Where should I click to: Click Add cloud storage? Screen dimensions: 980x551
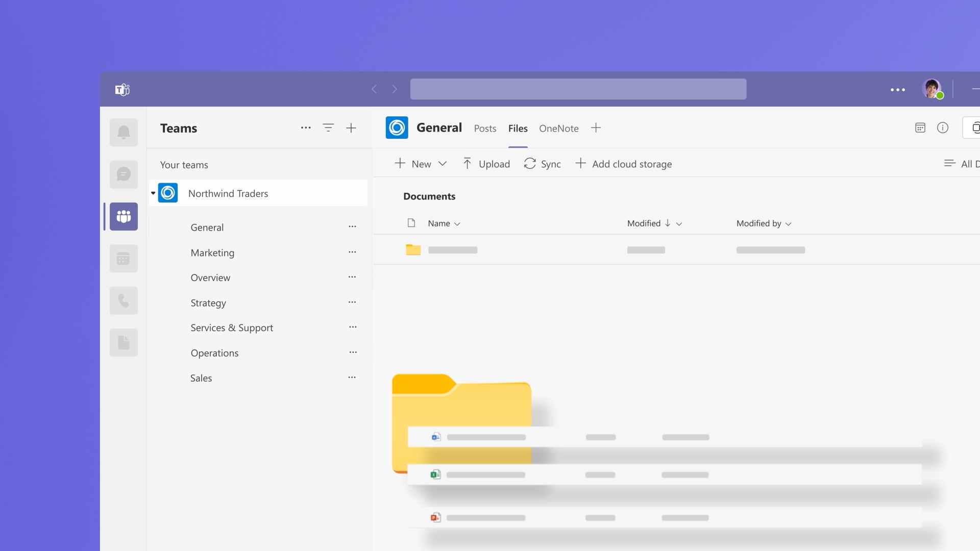click(624, 164)
